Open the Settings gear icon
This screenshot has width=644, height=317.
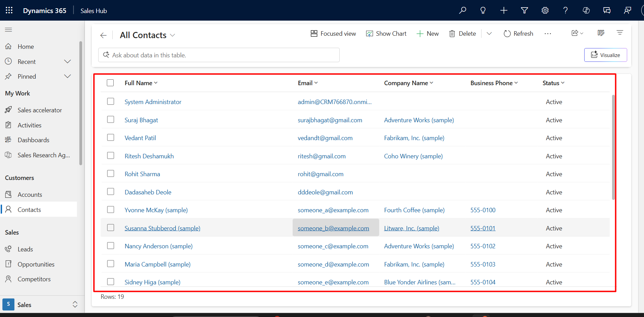[x=545, y=10]
